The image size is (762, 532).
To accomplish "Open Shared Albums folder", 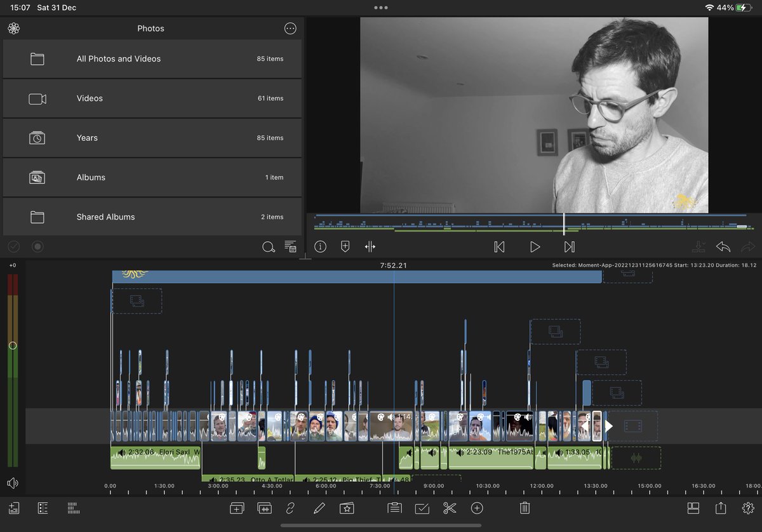I will click(152, 217).
